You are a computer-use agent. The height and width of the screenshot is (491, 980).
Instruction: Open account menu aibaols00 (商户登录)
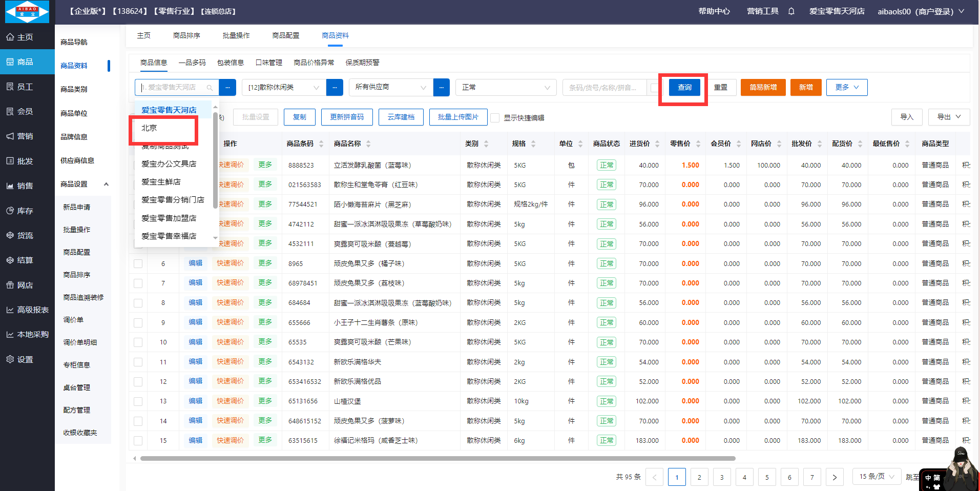921,11
